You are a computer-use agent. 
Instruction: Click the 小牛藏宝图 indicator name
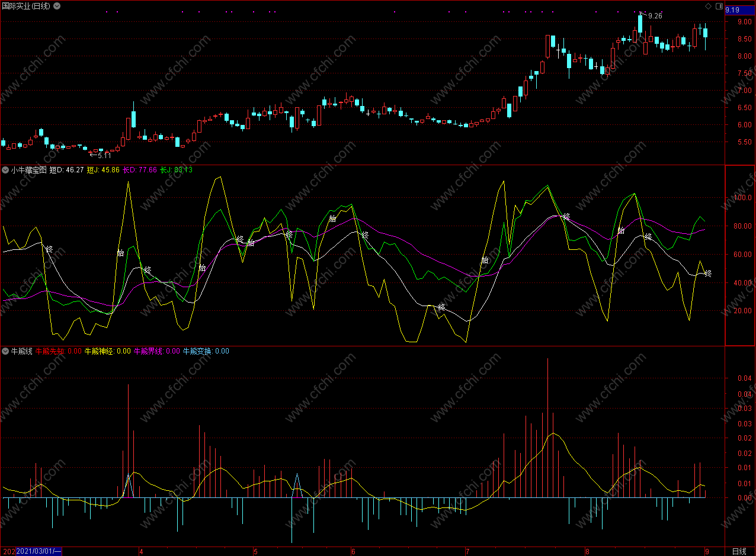(x=28, y=170)
